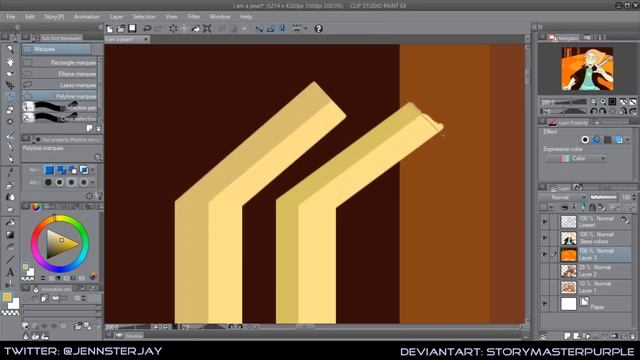640x360 pixels.
Task: Click the Save icon in command bar
Action: tap(132, 29)
